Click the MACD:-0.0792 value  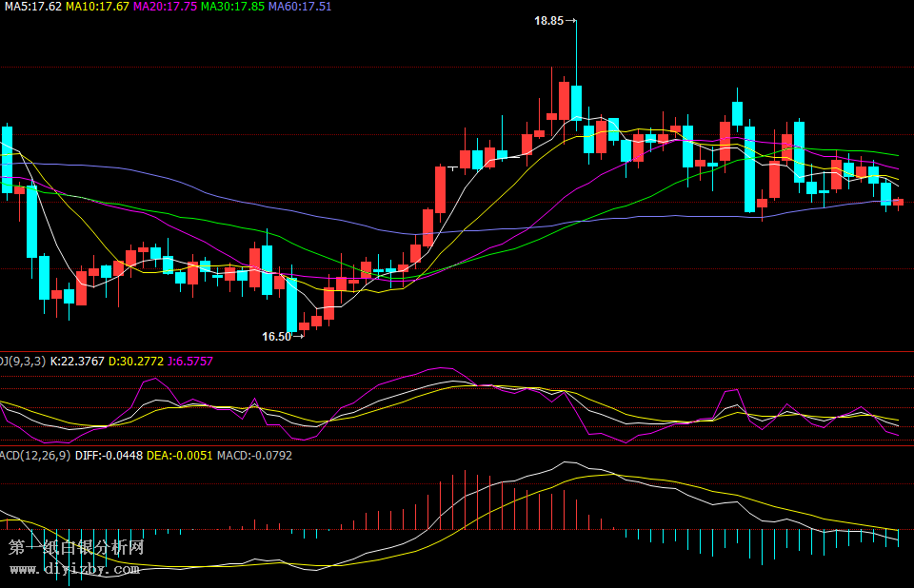254,456
